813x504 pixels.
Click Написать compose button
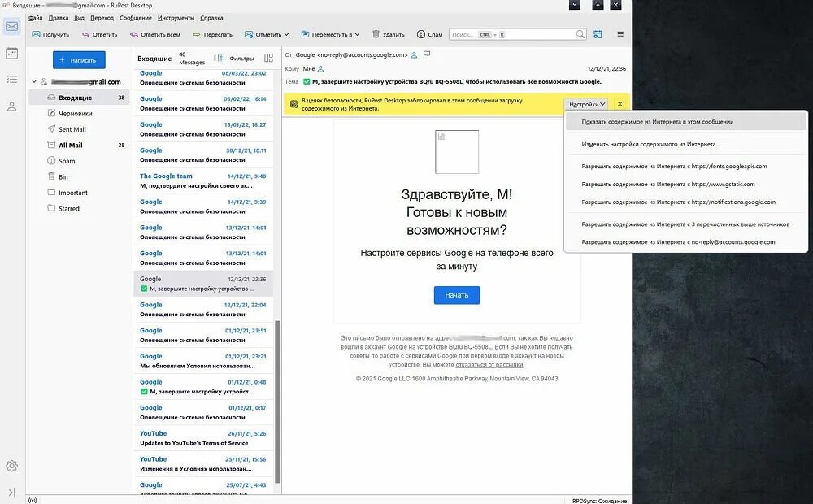[x=79, y=59]
